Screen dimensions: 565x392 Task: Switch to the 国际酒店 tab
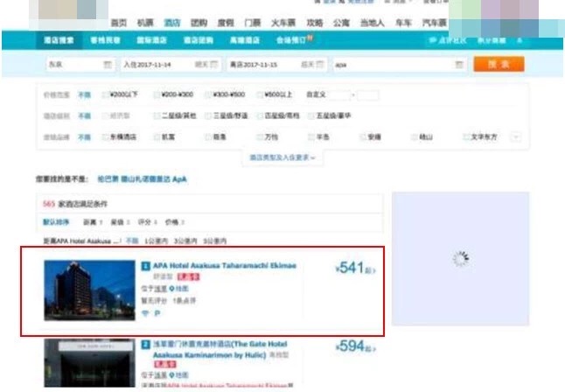151,40
